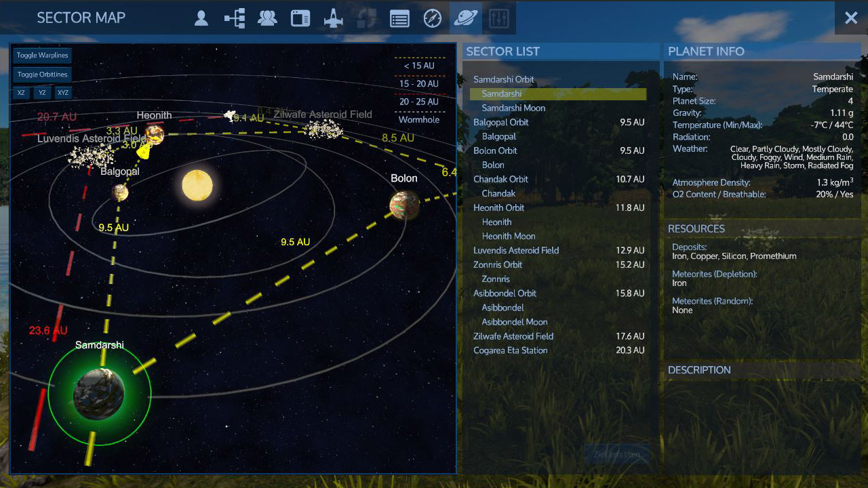Select Asibbondel Orbit entry

point(505,293)
